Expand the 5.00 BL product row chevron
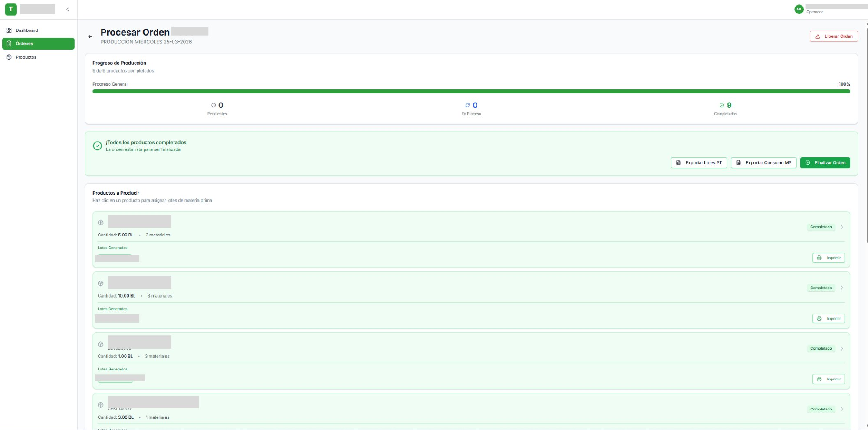 (x=842, y=227)
